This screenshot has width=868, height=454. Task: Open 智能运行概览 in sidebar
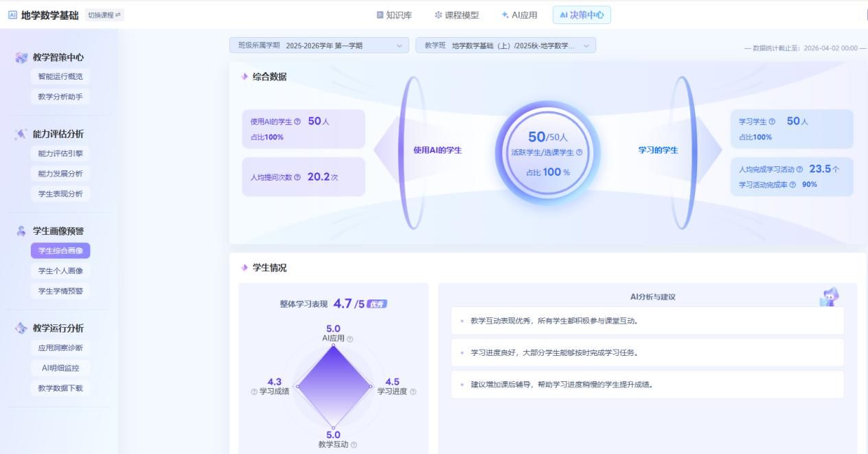point(60,76)
